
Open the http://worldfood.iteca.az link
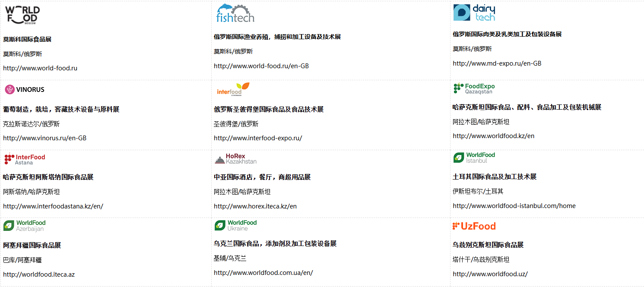[39, 274]
